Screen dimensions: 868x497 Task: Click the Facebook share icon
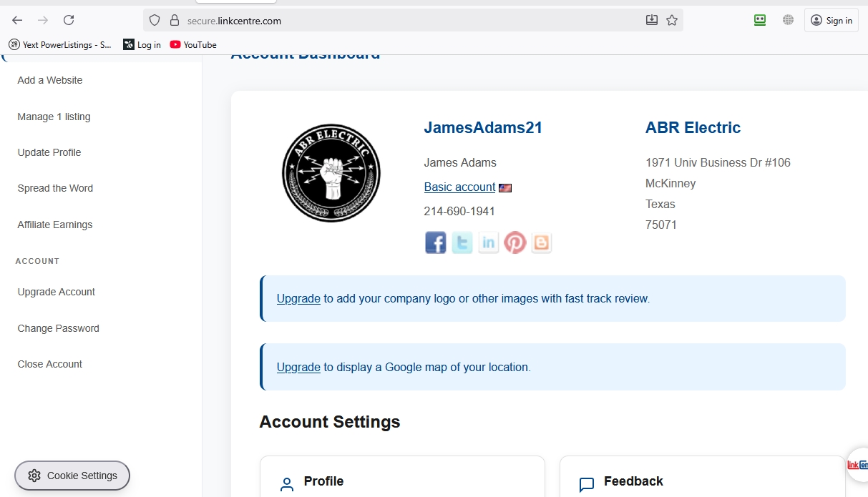(435, 242)
